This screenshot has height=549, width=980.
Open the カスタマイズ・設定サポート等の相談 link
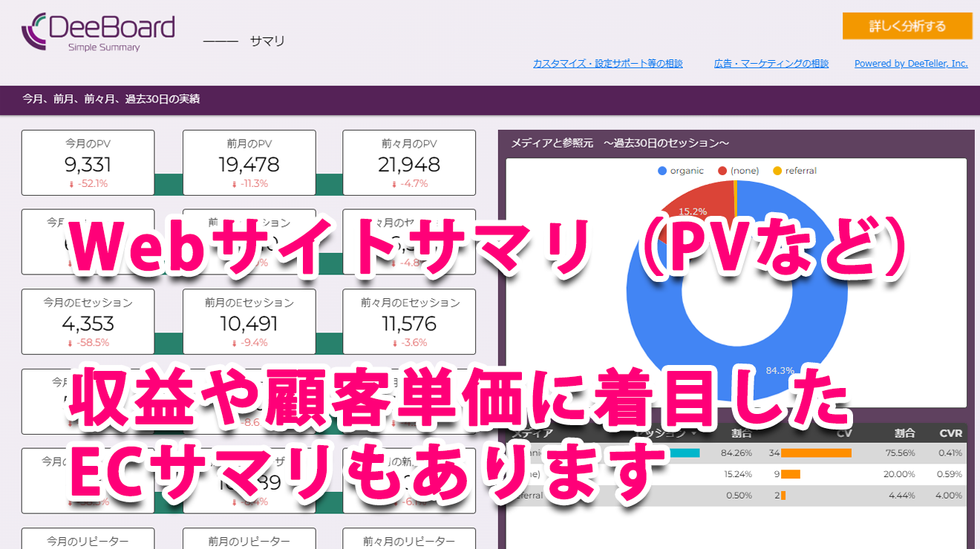[x=608, y=63]
